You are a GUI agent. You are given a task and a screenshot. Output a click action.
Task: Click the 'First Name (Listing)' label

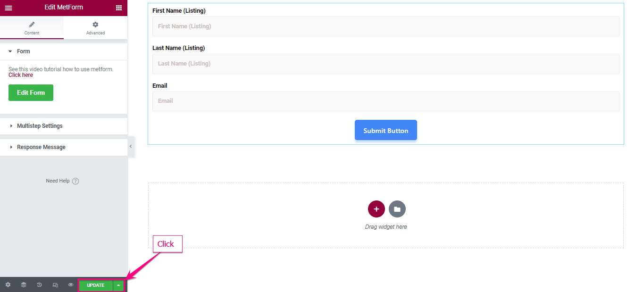[179, 11]
